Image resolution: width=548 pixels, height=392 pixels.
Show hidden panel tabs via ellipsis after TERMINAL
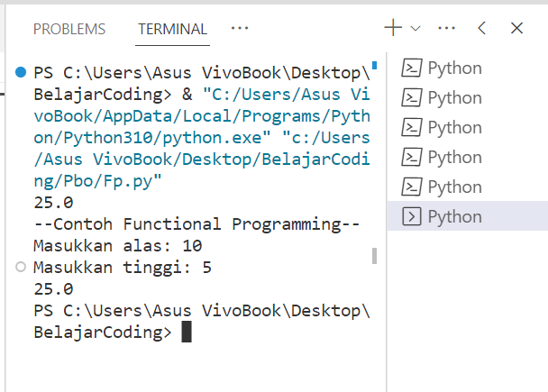239,28
